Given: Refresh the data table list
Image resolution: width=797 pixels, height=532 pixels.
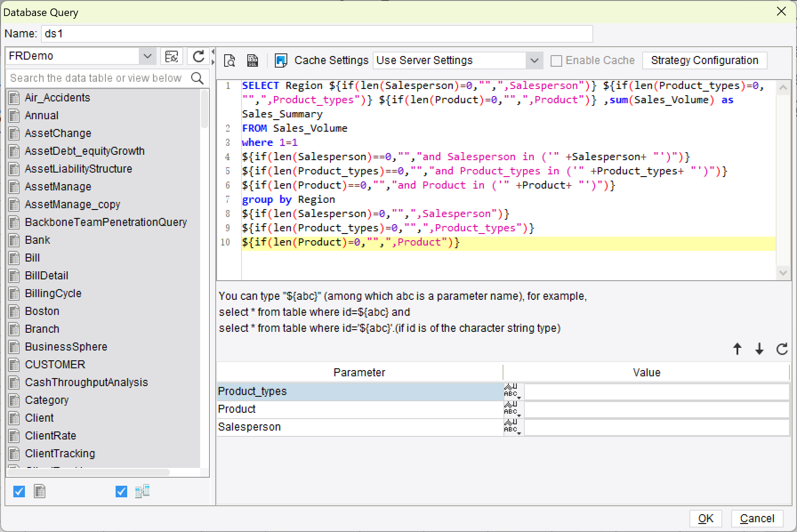Looking at the screenshot, I should (198, 56).
